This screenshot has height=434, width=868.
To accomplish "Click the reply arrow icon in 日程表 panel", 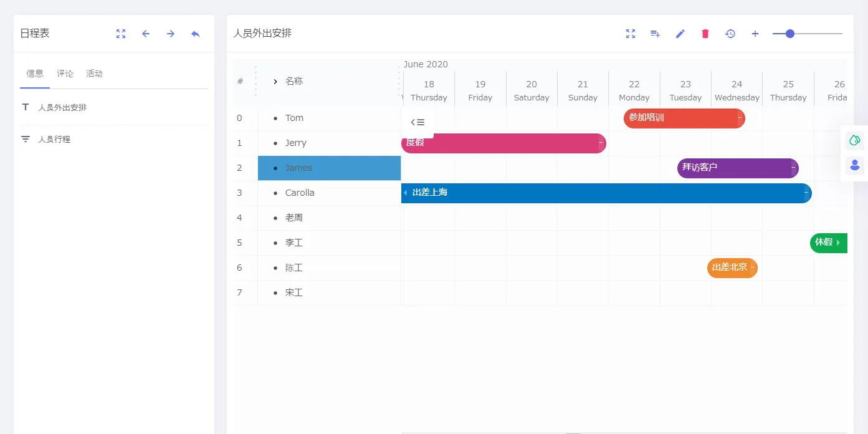I will [196, 34].
